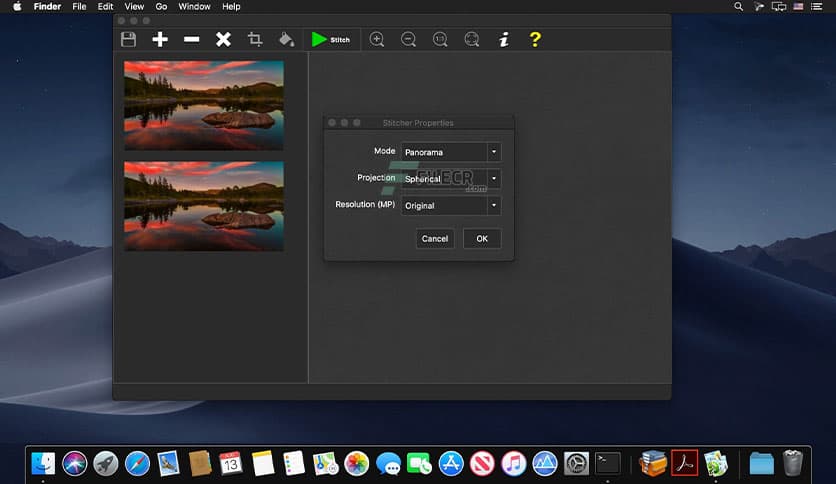This screenshot has width=836, height=484.
Task: Click the US flag input source icon
Action: (798, 6)
